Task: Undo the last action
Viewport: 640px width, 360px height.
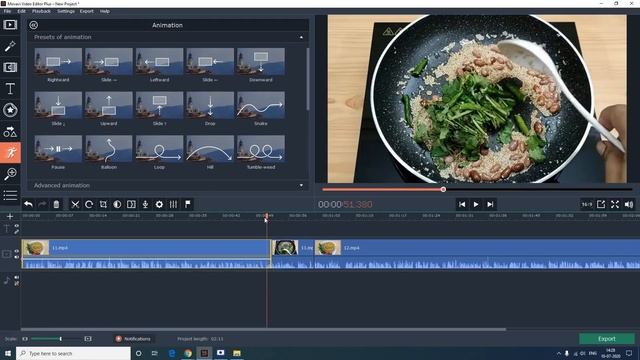Action: point(28,204)
